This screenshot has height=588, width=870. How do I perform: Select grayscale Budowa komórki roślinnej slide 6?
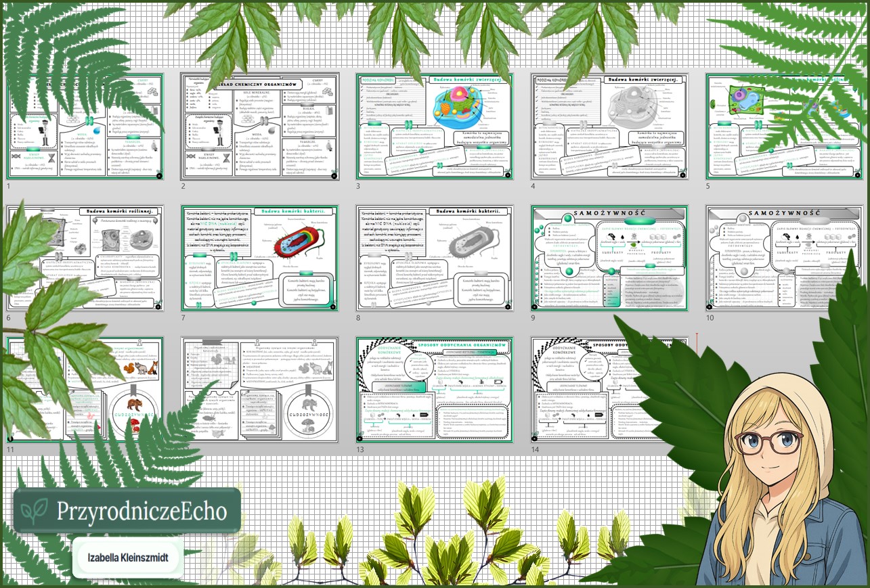(x=84, y=258)
